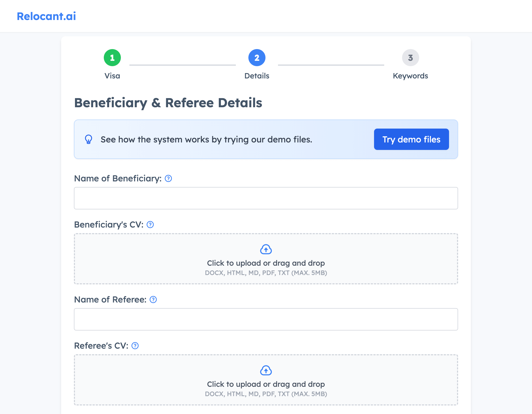The height and width of the screenshot is (414, 532).
Task: Jump to step 3 Keywords circle
Action: [411, 58]
